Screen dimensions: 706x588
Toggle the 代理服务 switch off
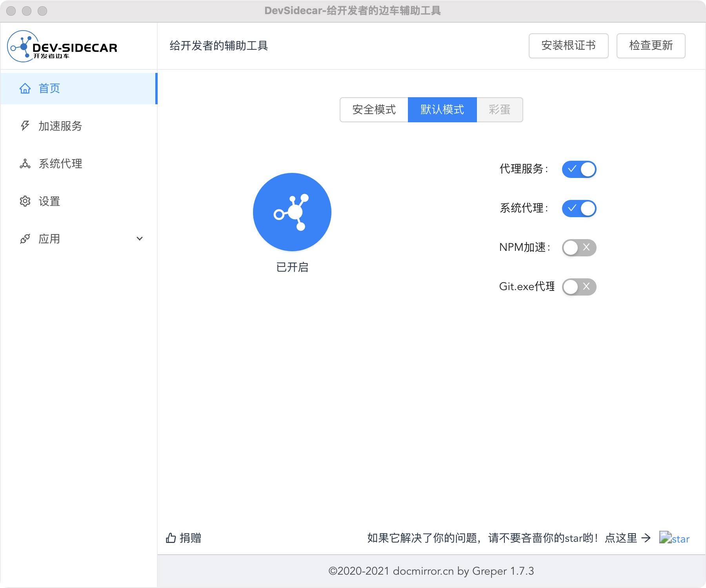pyautogui.click(x=579, y=169)
